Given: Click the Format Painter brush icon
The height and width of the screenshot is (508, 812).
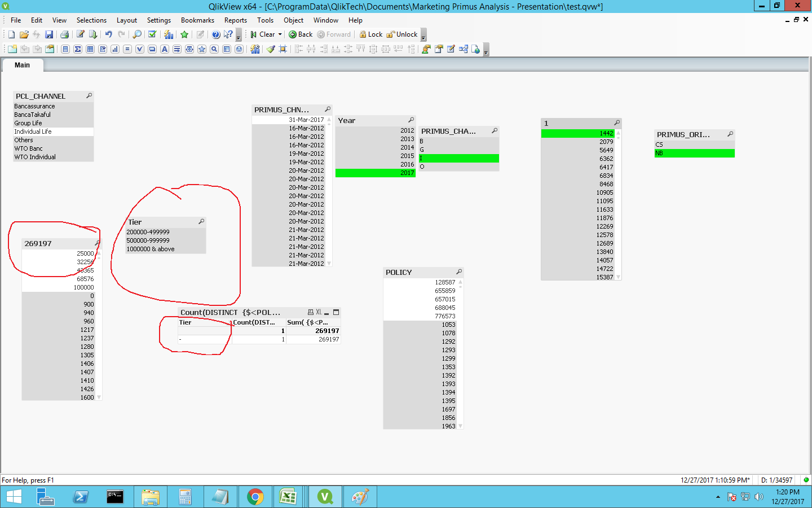Looking at the screenshot, I should [271, 49].
